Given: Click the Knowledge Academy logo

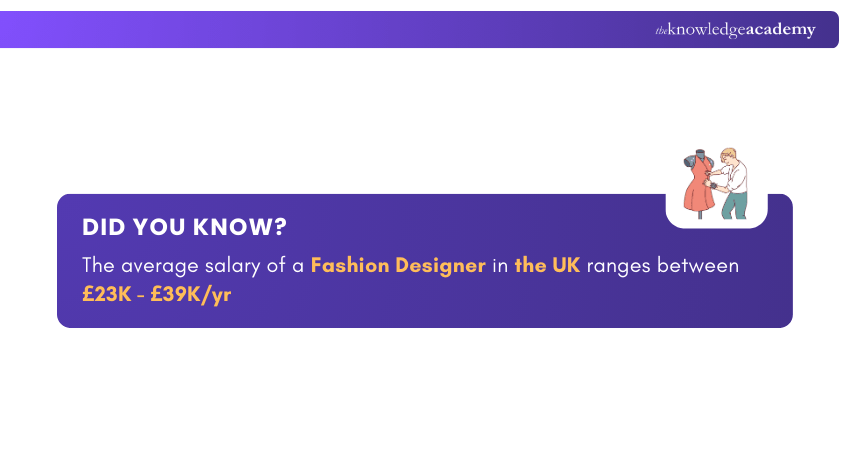Looking at the screenshot, I should [735, 30].
